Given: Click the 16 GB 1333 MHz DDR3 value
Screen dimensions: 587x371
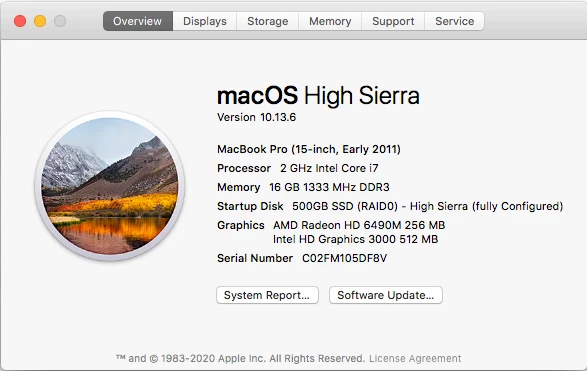Looking at the screenshot, I should point(329,187).
